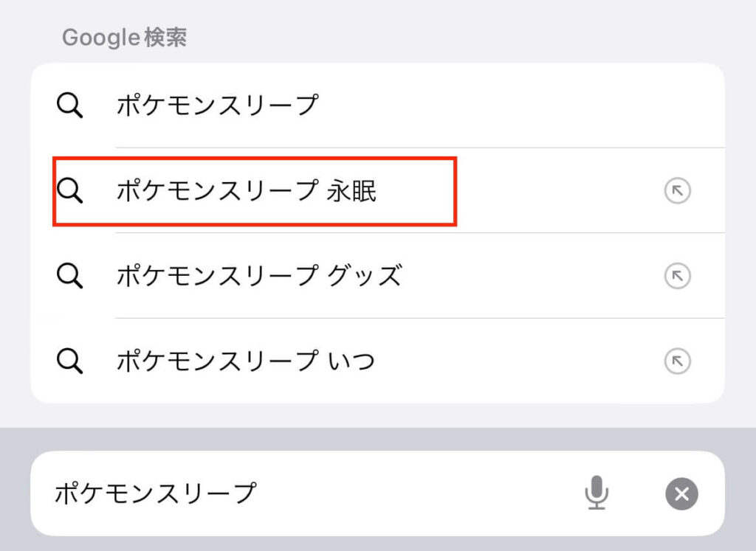Choose the ポケモンスリープ 永眠 suggestion text
Viewport: 756px width, 551px height.
tap(247, 191)
